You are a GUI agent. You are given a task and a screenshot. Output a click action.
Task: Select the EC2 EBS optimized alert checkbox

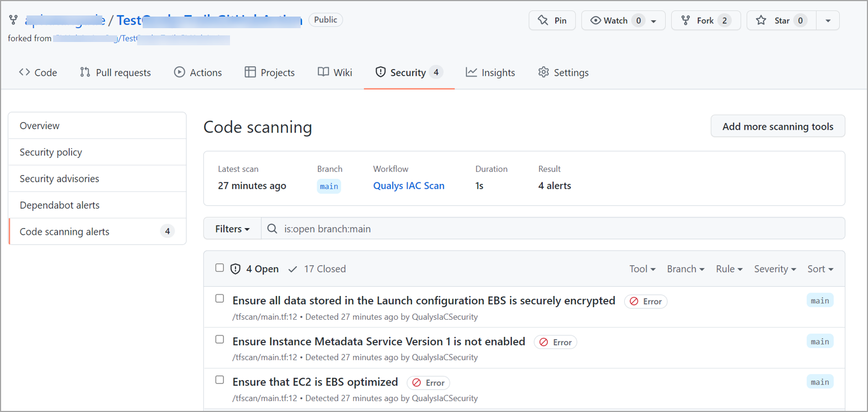click(219, 380)
